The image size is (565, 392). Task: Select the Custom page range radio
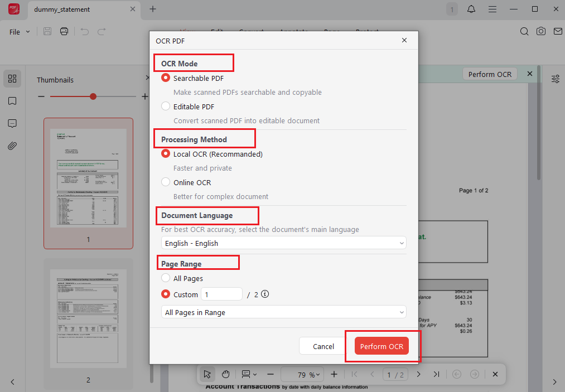(x=166, y=294)
